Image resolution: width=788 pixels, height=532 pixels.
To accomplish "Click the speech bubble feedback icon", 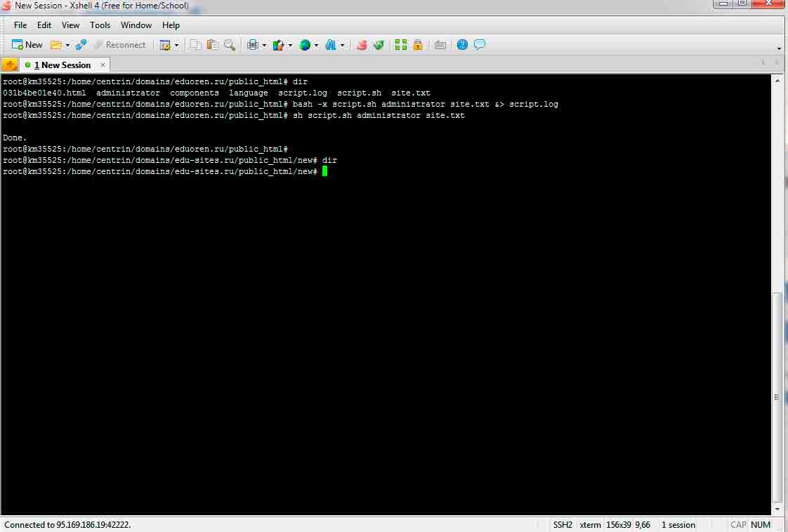I will [x=480, y=45].
